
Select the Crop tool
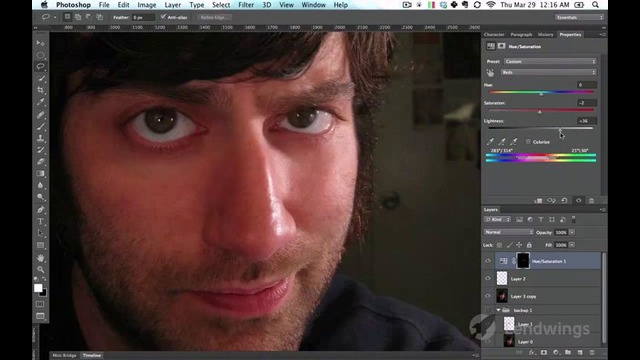pyautogui.click(x=40, y=90)
